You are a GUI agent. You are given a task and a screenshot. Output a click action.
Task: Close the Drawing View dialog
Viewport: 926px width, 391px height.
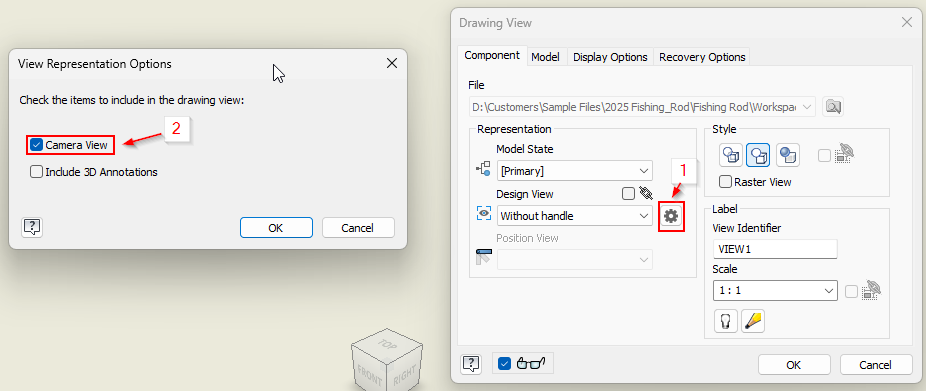[907, 22]
